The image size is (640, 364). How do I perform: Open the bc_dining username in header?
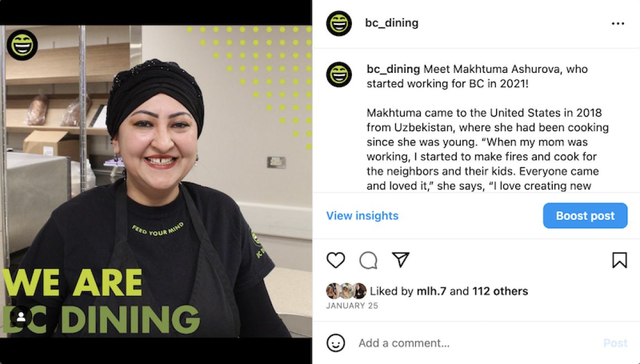(391, 23)
